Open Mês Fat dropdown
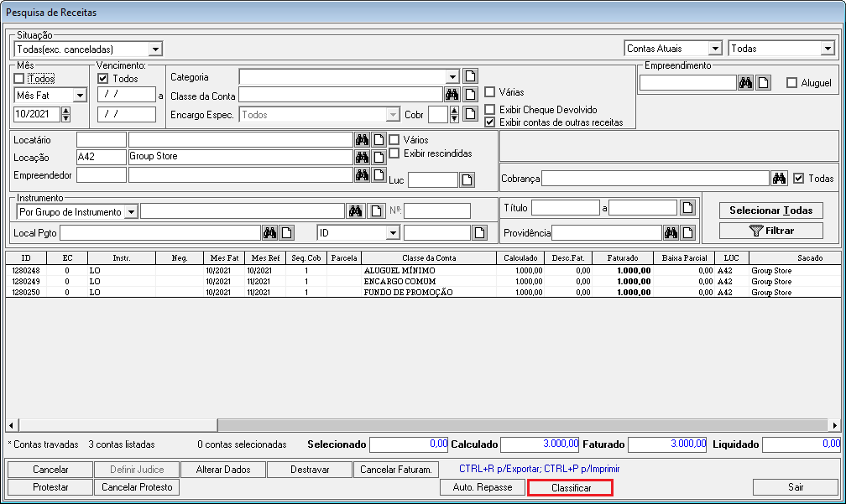The image size is (846, 504). (80, 96)
